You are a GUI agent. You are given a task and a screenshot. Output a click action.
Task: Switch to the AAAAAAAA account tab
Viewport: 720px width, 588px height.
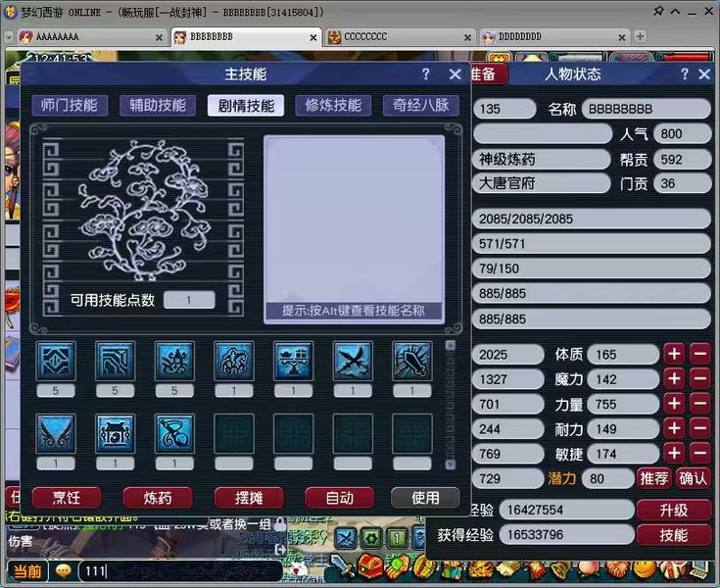[x=90, y=37]
